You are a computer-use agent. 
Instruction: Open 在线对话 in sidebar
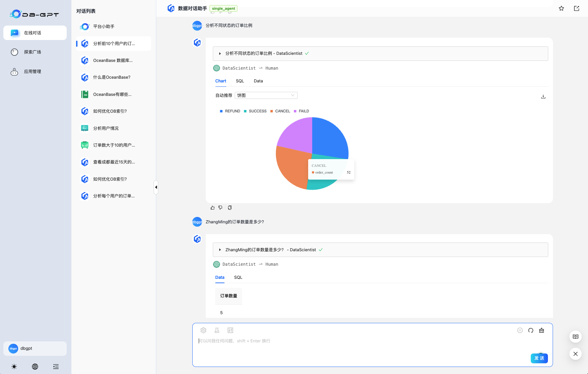35,33
